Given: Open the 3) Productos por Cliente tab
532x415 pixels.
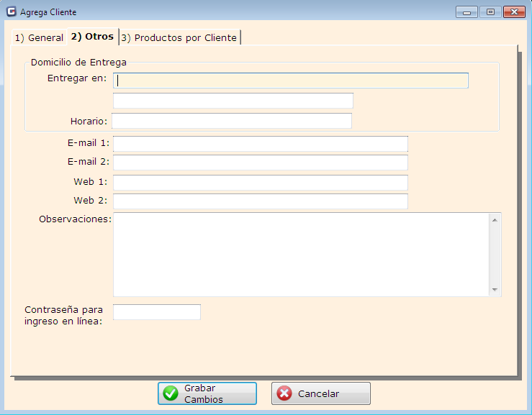Looking at the screenshot, I should click(179, 37).
